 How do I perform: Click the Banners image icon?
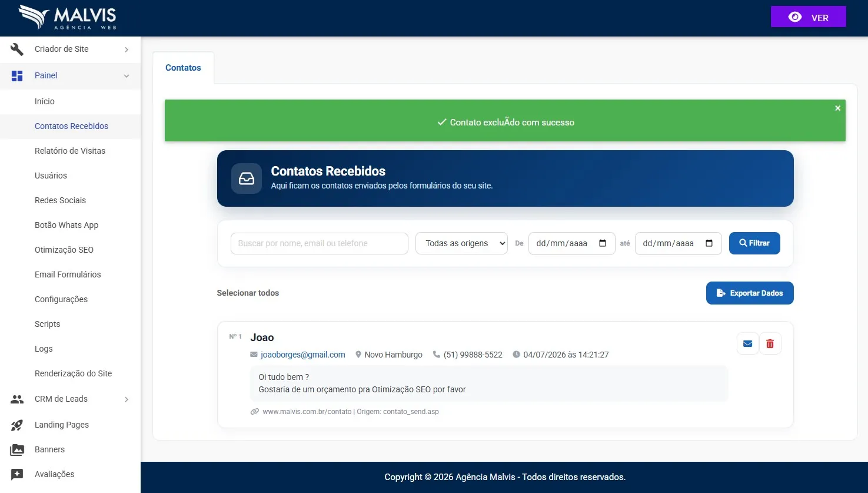(17, 450)
